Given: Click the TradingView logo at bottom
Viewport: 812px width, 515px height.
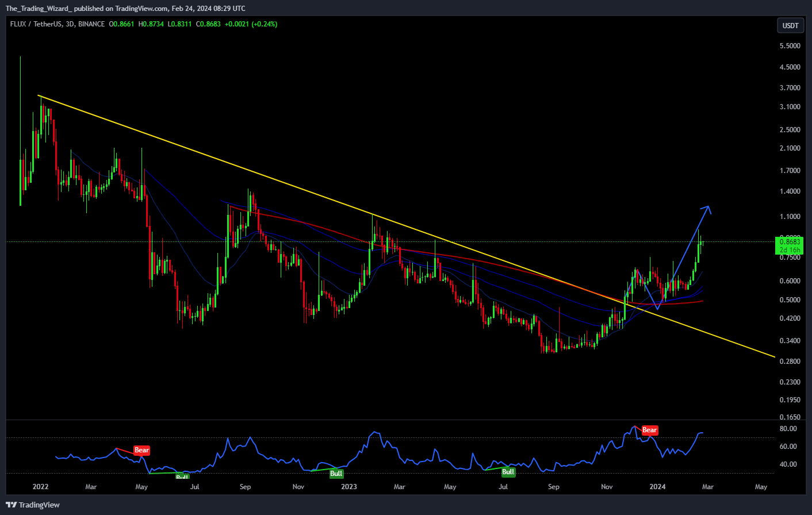Looking at the screenshot, I should 33,505.
